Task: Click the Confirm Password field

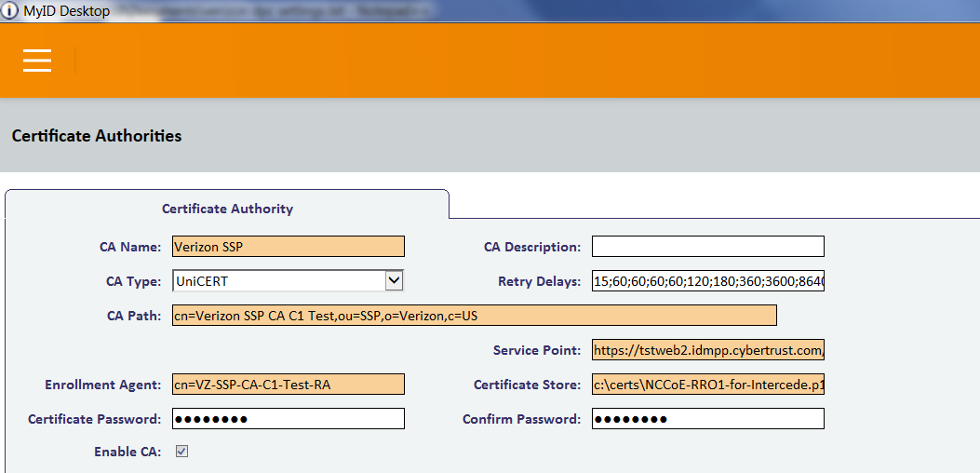Action: click(708, 419)
